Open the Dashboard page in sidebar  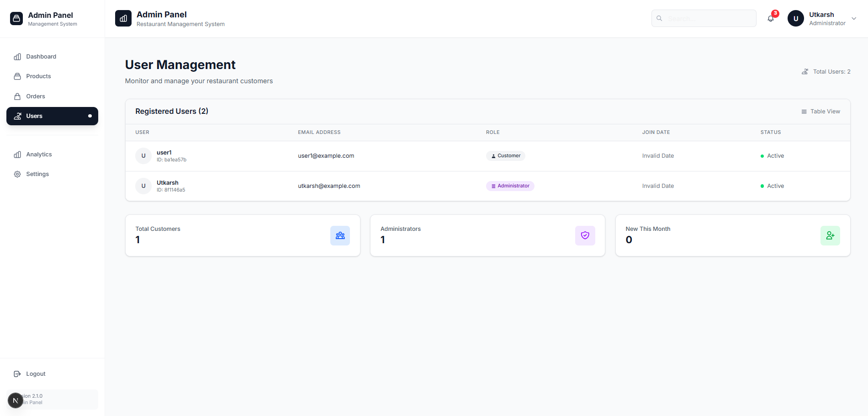(41, 57)
